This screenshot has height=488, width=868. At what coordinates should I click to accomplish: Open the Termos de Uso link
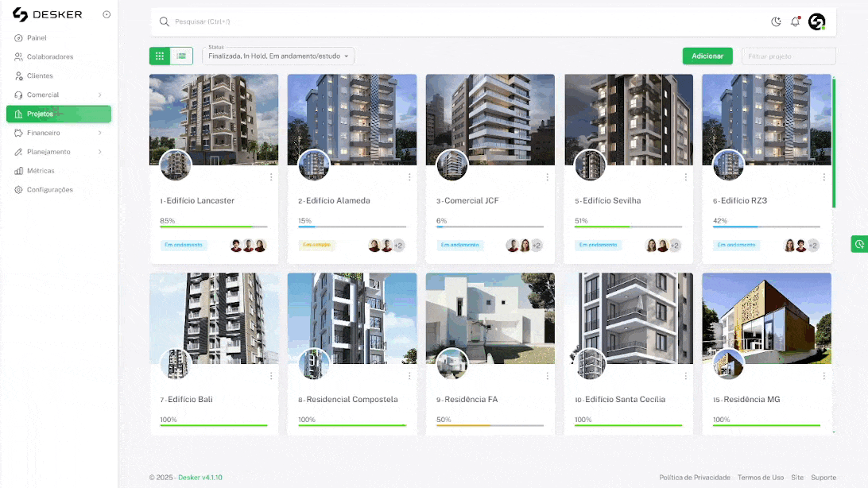click(761, 478)
